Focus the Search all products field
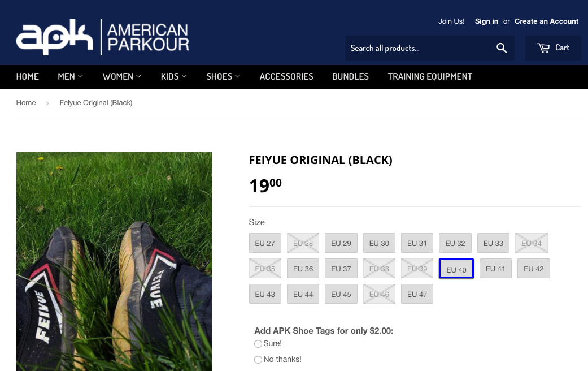This screenshot has width=588, height=371. click(x=418, y=48)
